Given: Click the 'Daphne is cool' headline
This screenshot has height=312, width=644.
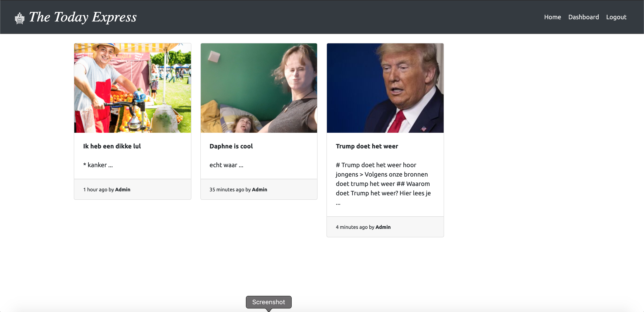Looking at the screenshot, I should click(231, 146).
